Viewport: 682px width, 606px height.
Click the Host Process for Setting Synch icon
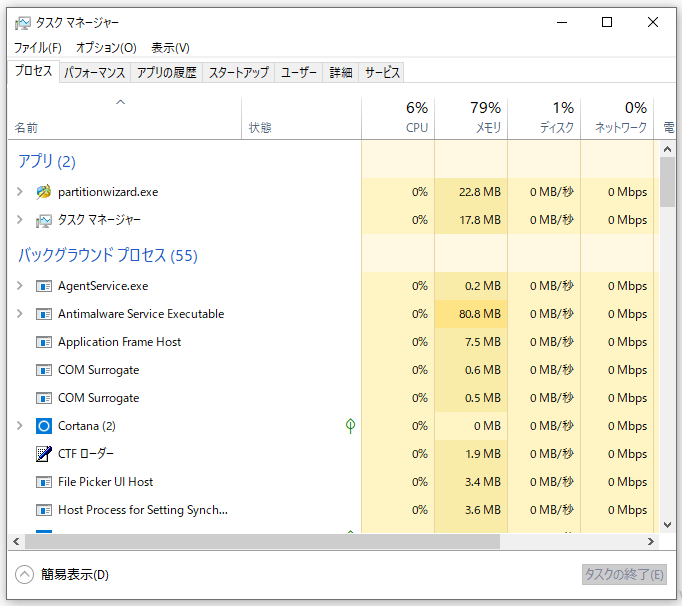(x=43, y=510)
